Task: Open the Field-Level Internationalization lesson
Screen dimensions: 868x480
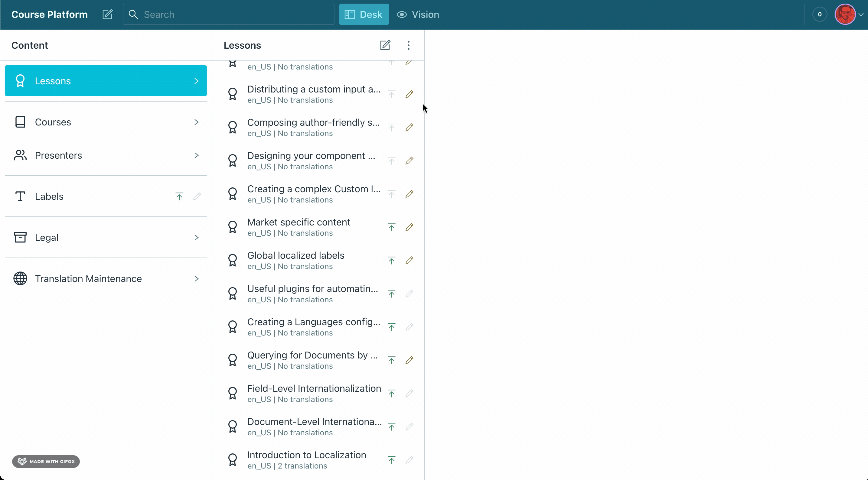Action: point(313,393)
